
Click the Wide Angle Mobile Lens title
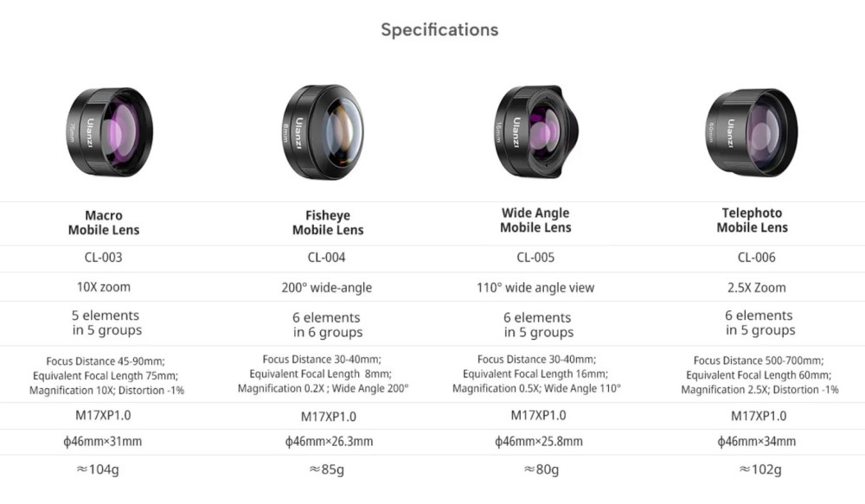point(535,220)
